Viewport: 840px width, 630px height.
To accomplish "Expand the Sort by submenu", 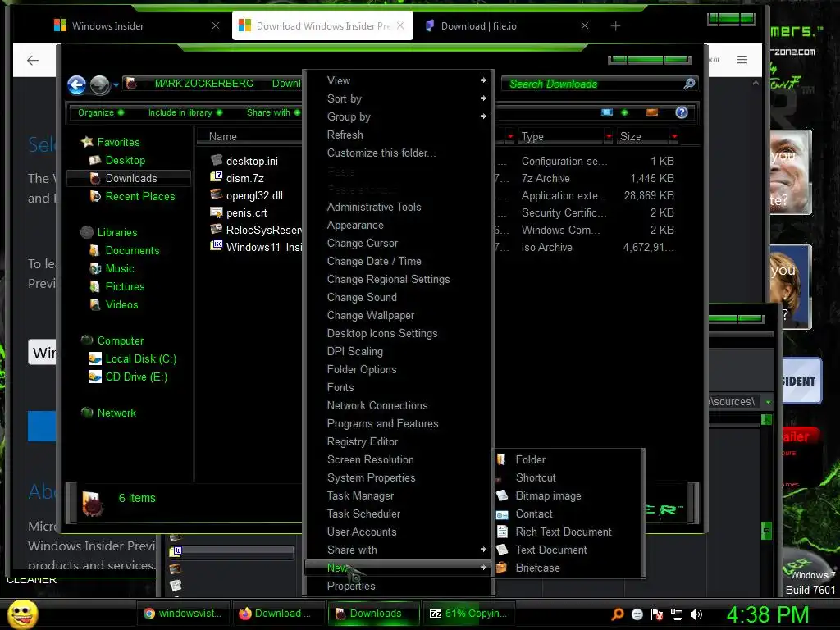I will [x=483, y=98].
